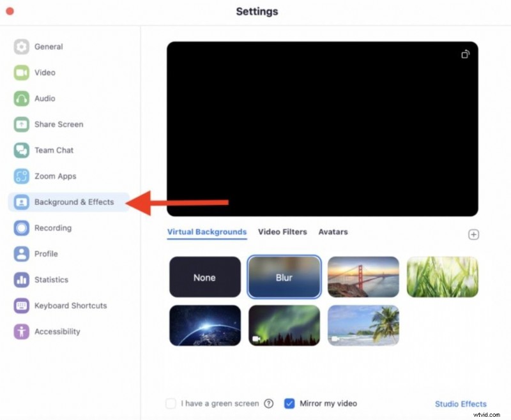Switch to the Avatars tab
Image resolution: width=511 pixels, height=420 pixels.
(333, 232)
